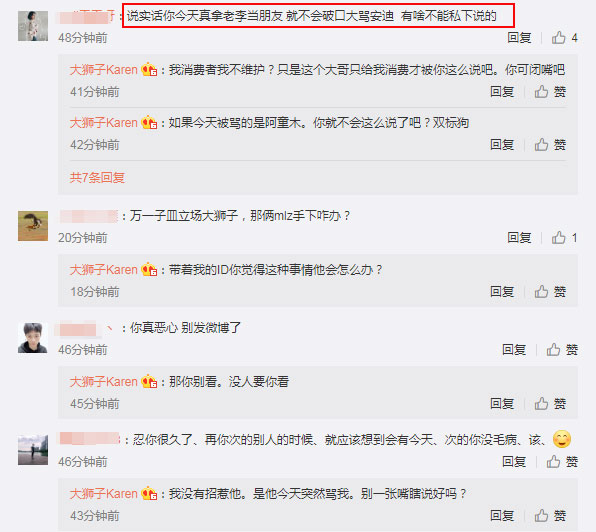Expand 共7条回复 replies list
The image size is (596, 532).
pos(97,177)
